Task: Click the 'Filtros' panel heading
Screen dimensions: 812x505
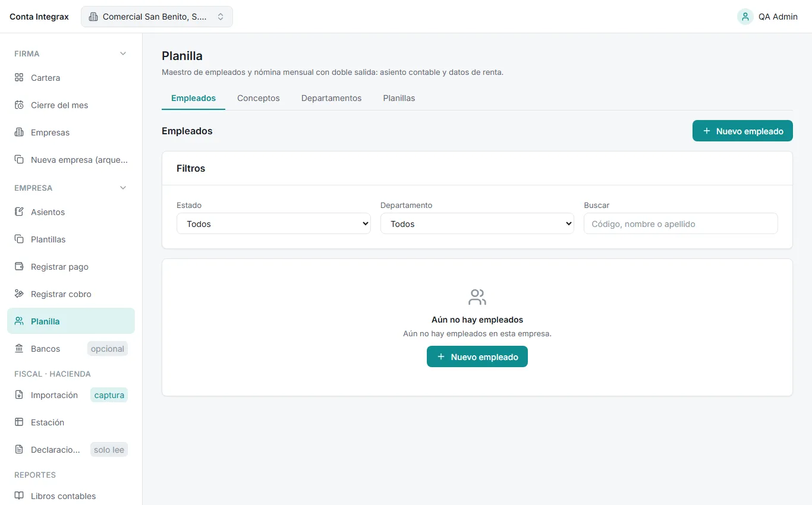Action: point(191,169)
